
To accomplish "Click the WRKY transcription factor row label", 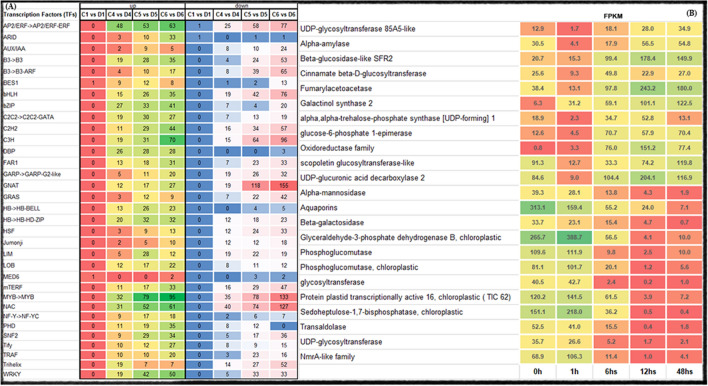I will click(x=12, y=374).
